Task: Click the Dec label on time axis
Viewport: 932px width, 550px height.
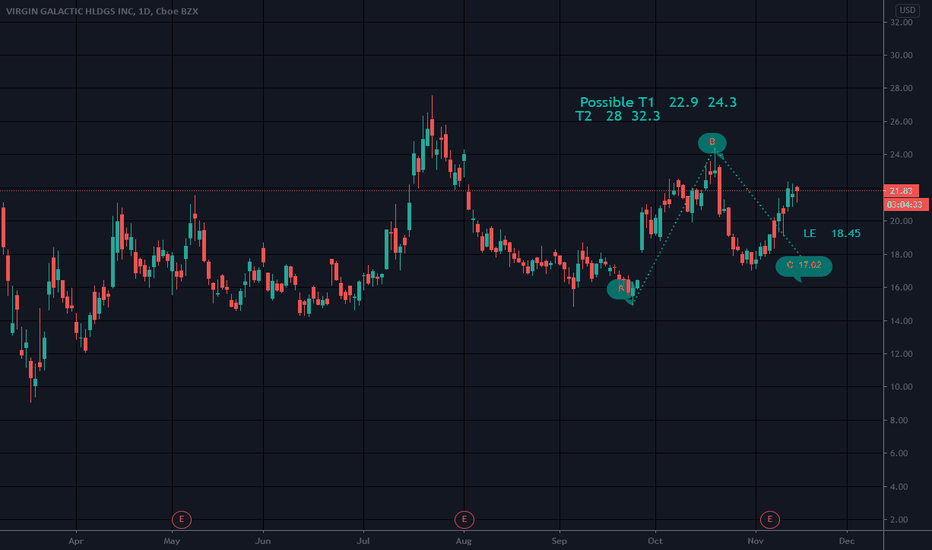Action: point(846,541)
